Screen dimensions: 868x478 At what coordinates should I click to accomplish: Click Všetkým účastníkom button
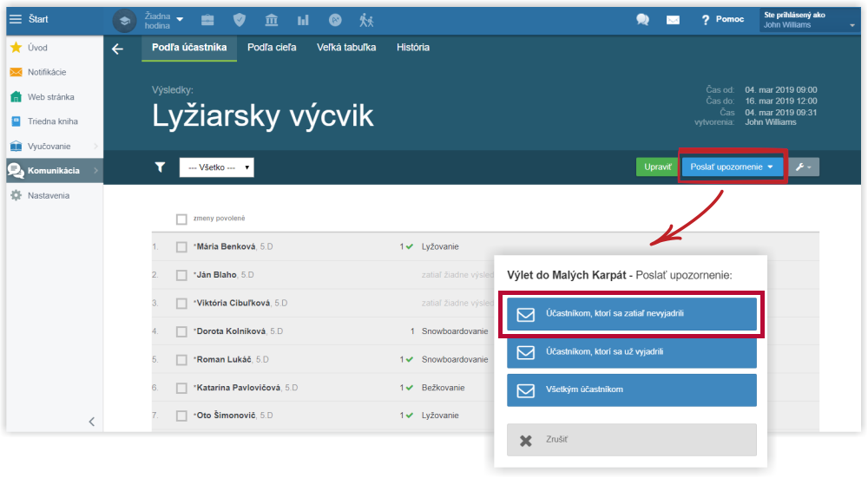click(x=632, y=390)
